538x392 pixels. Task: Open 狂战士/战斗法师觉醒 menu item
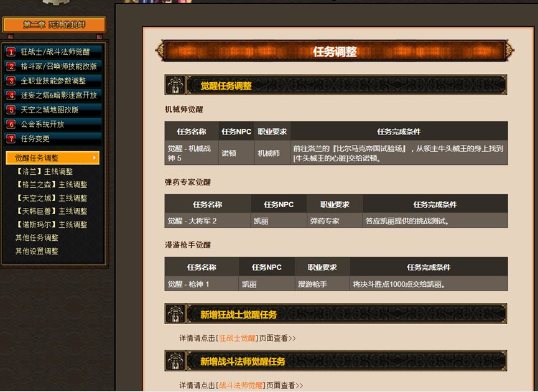point(53,52)
